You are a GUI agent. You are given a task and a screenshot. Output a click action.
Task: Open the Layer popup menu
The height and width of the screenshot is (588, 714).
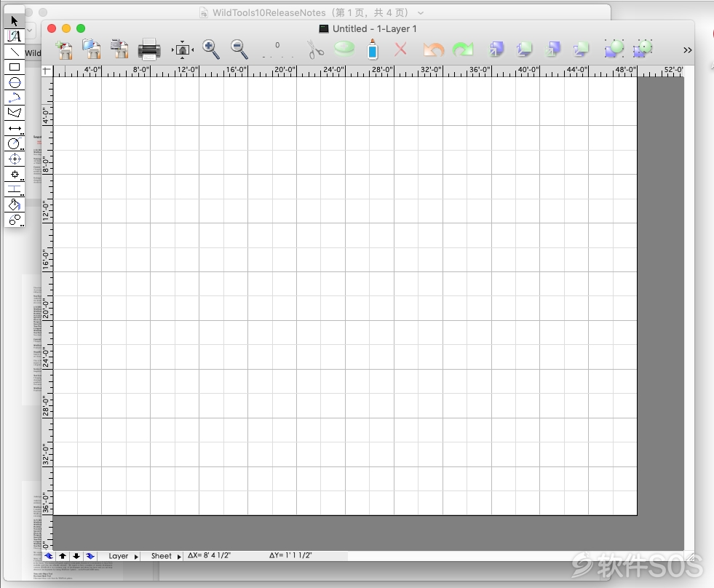[x=122, y=556]
